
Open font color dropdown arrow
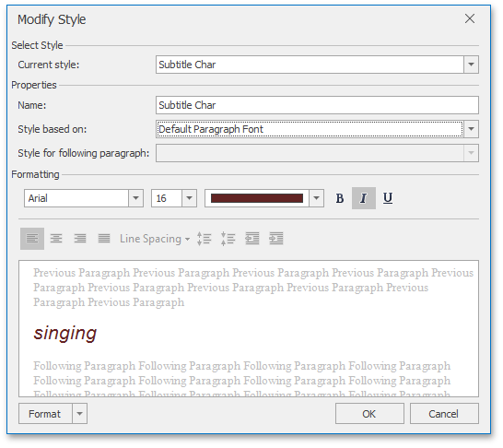coord(316,198)
